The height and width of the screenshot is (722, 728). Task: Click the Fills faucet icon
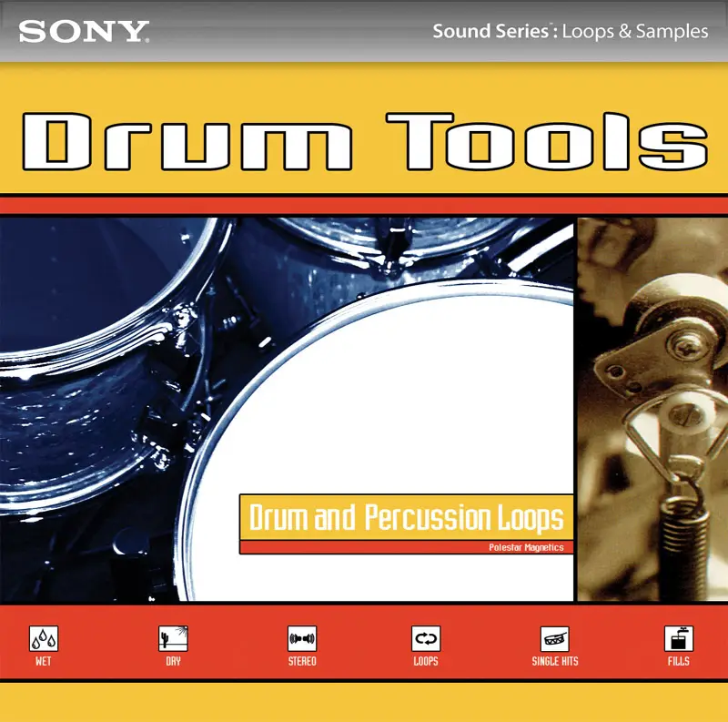click(679, 638)
